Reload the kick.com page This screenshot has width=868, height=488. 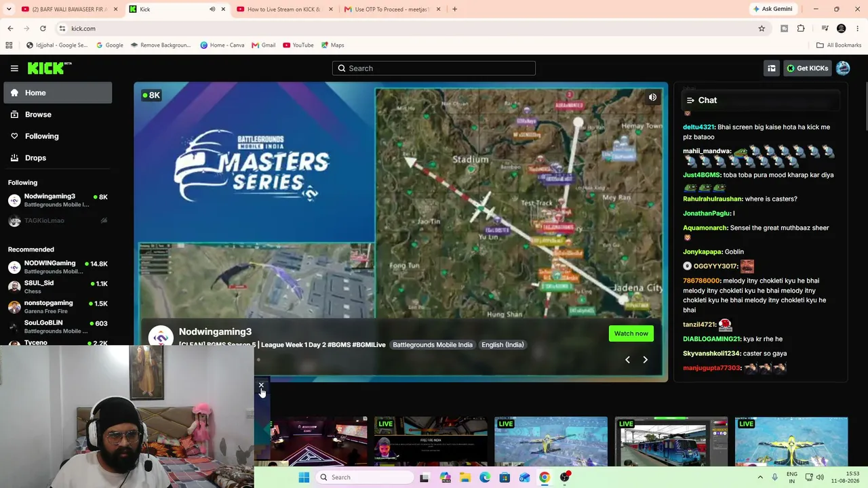pyautogui.click(x=43, y=28)
